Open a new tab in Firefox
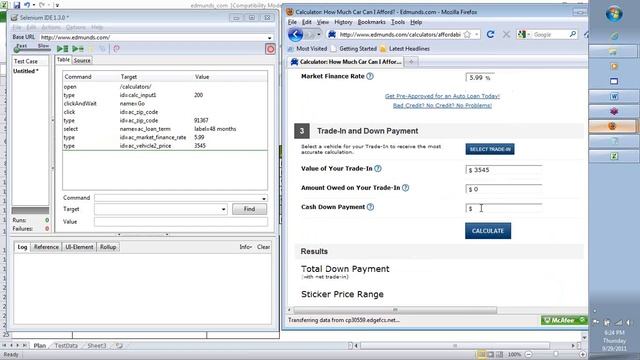This screenshot has width=640, height=360. coord(411,62)
